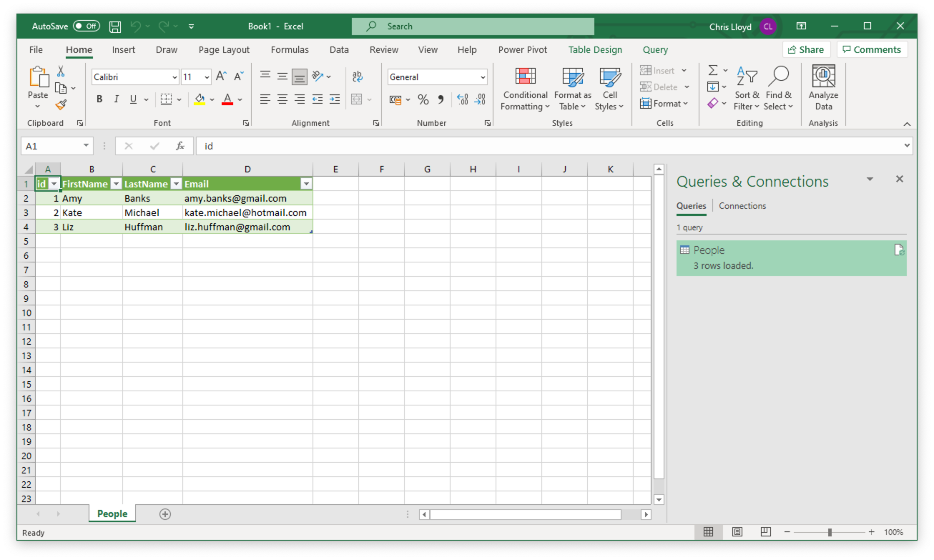Open the General number format dropdown
Image resolution: width=934 pixels, height=560 pixels.
point(483,77)
